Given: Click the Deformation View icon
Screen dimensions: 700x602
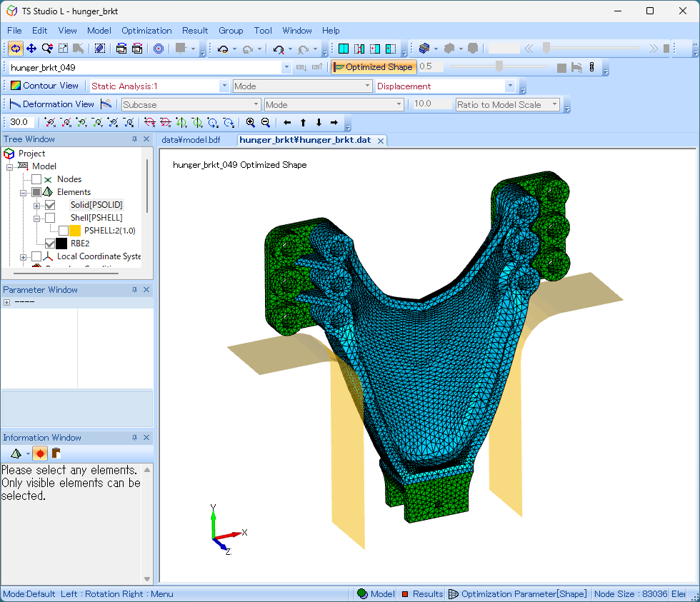Looking at the screenshot, I should pyautogui.click(x=14, y=104).
